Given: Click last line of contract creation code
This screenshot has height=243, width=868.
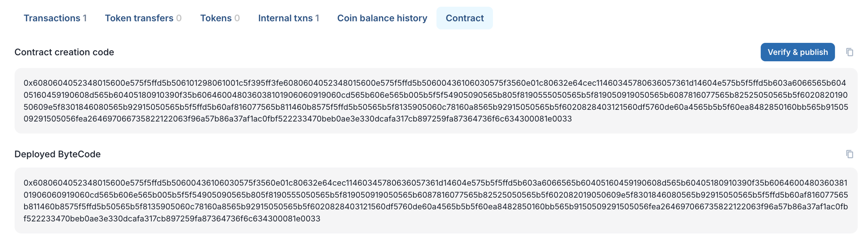Looking at the screenshot, I should (298, 119).
